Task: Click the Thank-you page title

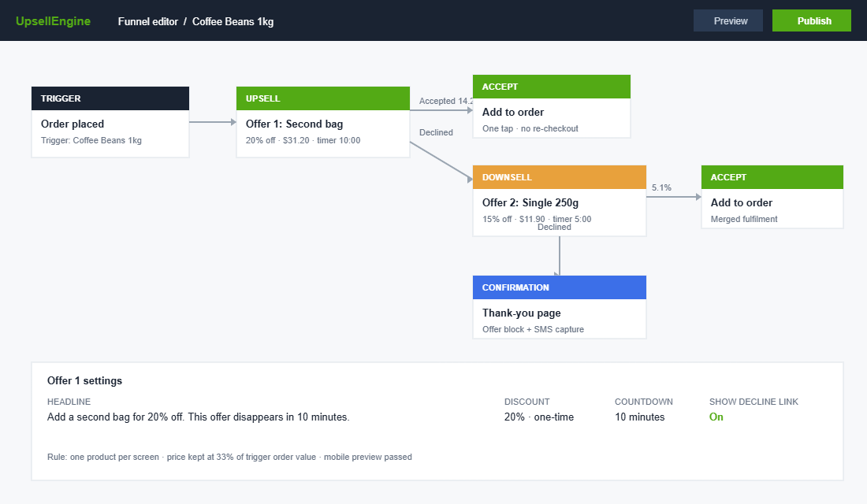Action: click(522, 313)
